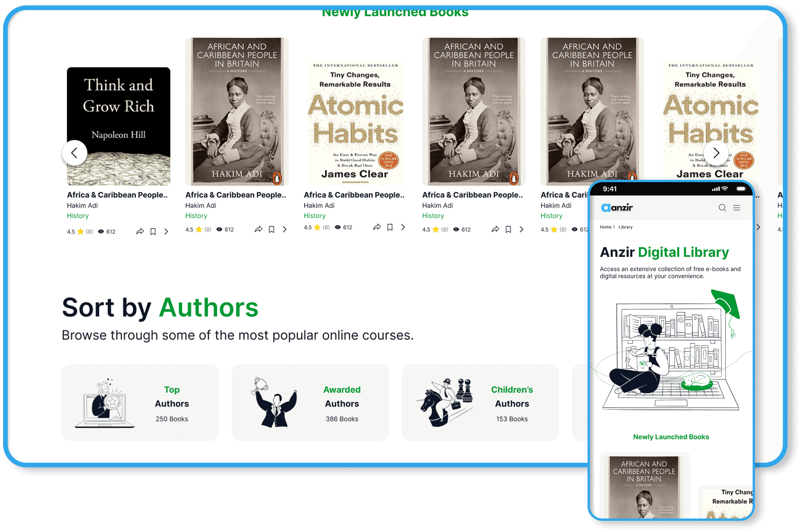
Task: Click Home in the mobile breadcrumb
Action: (605, 227)
